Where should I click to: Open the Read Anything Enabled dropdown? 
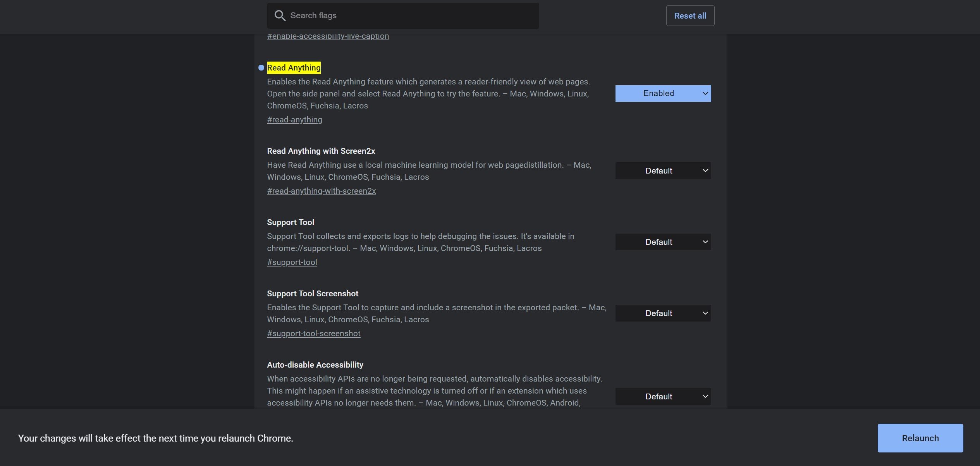[663, 93]
